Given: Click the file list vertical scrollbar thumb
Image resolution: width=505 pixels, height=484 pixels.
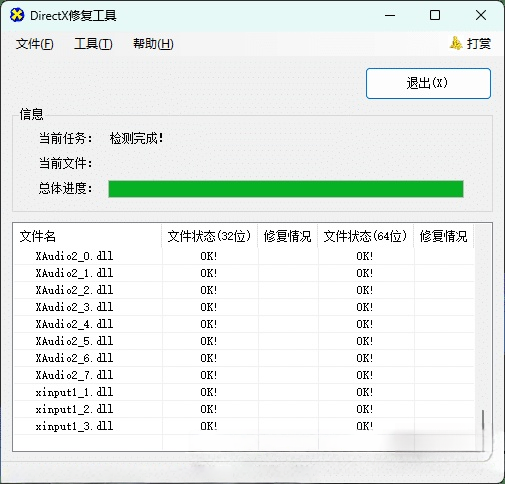Looking at the screenshot, I should click(482, 420).
